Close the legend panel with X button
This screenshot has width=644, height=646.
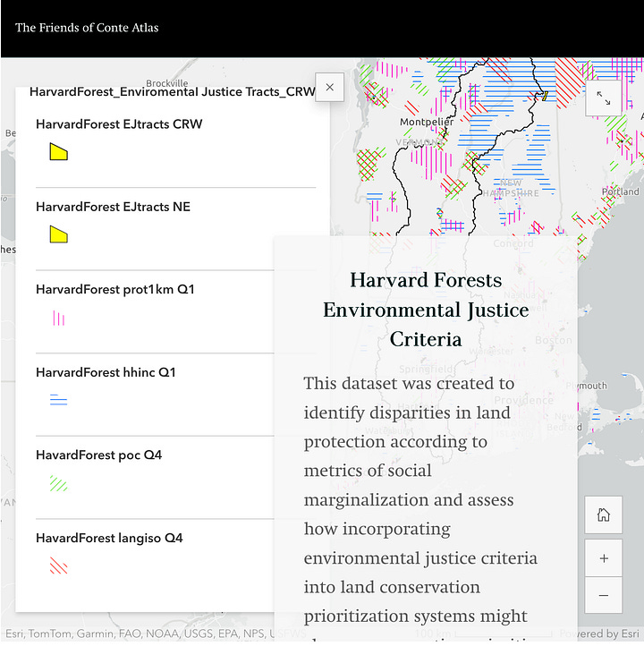coord(329,88)
